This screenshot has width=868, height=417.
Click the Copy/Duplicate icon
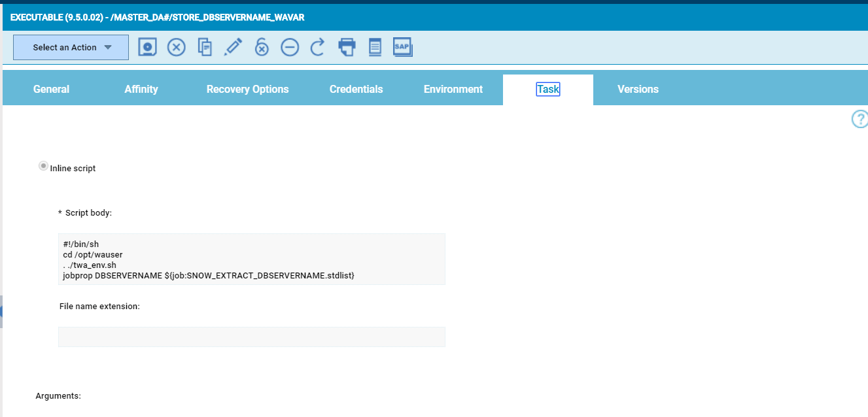tap(205, 46)
